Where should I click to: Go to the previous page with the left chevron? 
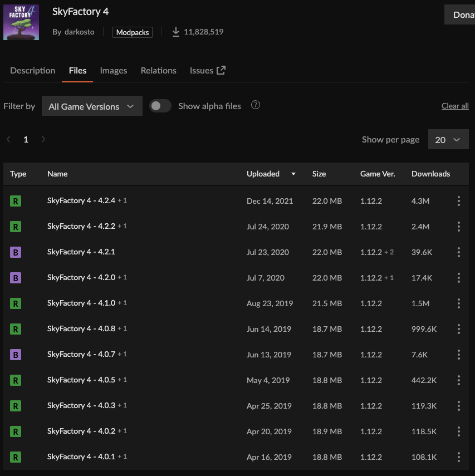click(8, 139)
